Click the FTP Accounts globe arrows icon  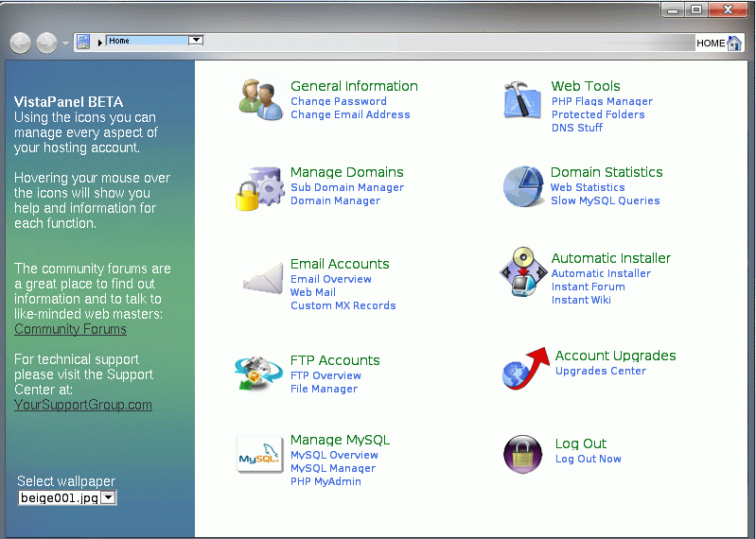click(x=258, y=373)
